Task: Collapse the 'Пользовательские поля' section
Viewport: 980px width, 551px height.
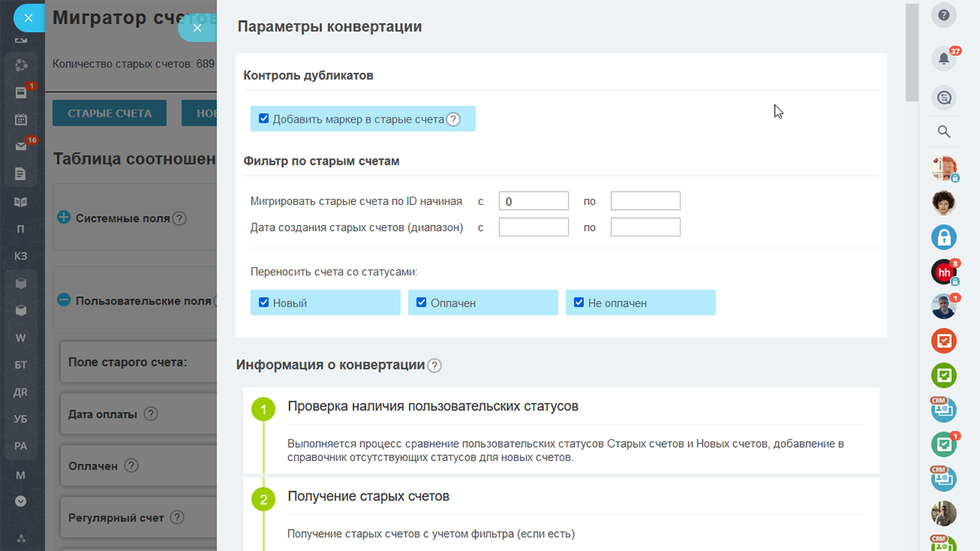Action: tap(64, 301)
